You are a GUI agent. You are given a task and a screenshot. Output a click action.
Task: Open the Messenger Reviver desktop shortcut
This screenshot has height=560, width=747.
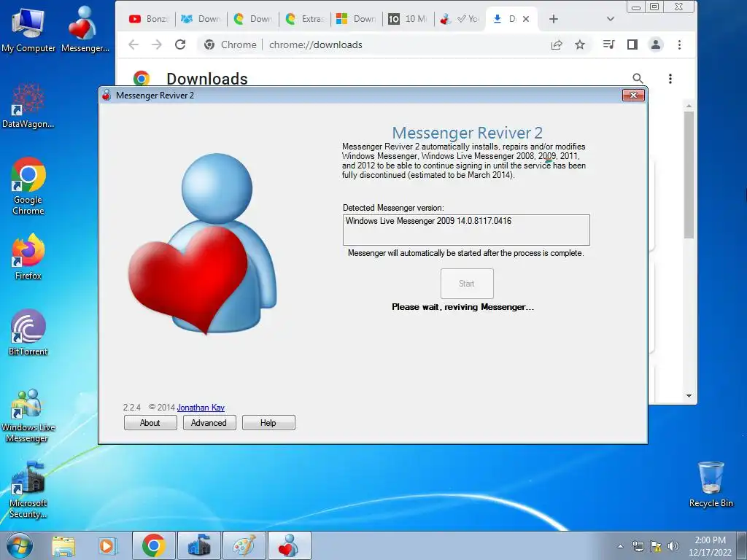point(85,29)
